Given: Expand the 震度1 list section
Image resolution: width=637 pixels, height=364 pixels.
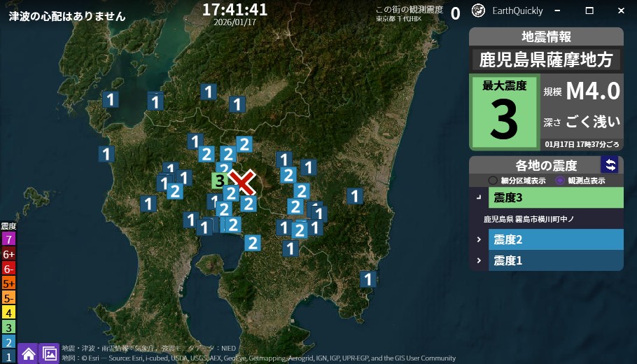Looking at the screenshot, I should (479, 260).
